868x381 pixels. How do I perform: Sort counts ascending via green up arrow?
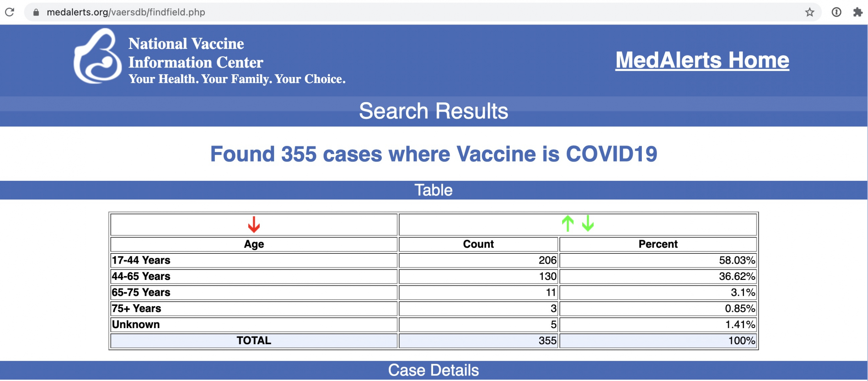(x=568, y=224)
